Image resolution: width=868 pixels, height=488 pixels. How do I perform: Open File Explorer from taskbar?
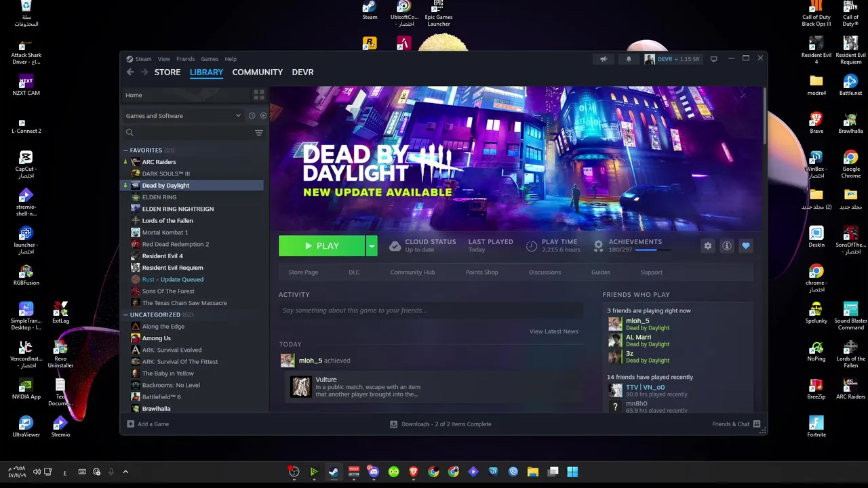533,472
